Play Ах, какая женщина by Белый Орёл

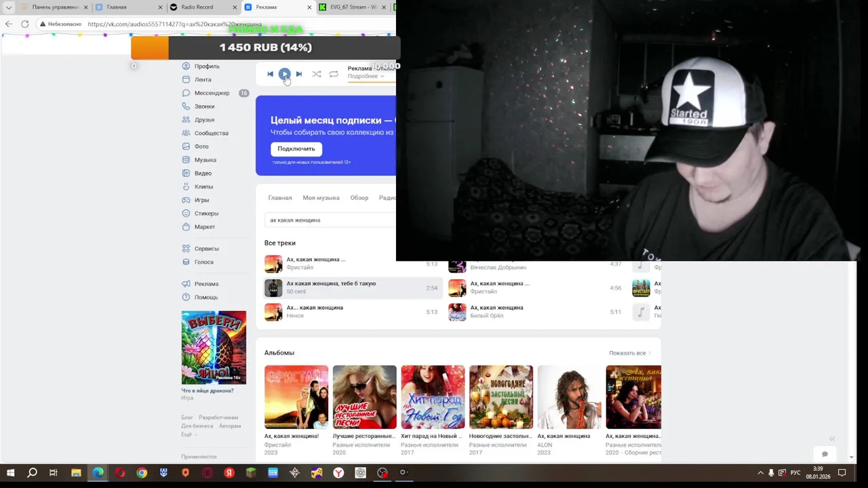[x=536, y=312]
